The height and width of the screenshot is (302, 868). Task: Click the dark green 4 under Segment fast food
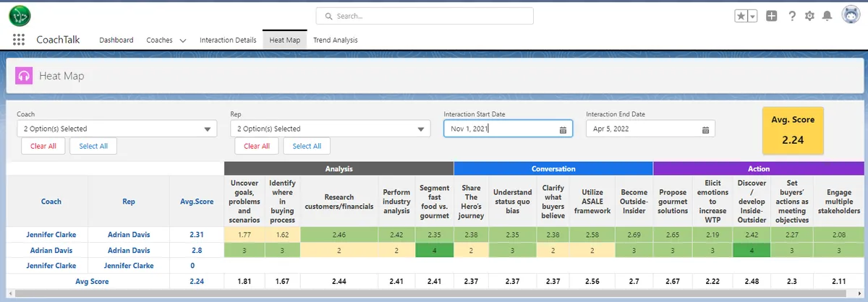point(435,249)
